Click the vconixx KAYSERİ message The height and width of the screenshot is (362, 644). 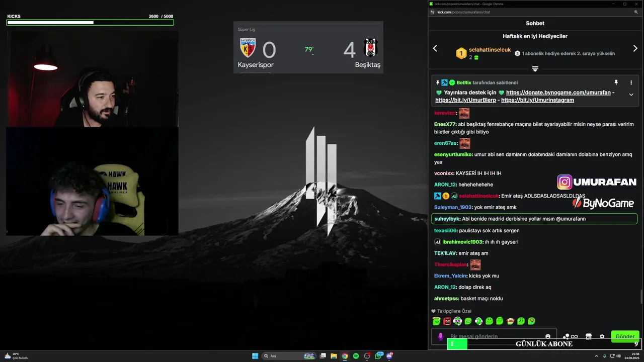click(467, 173)
